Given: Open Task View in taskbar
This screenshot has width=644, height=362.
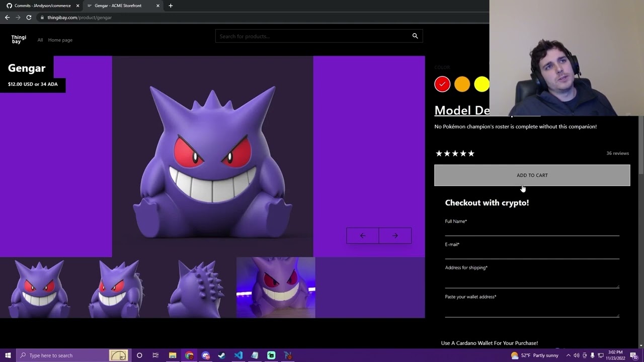Looking at the screenshot, I should coord(155,355).
